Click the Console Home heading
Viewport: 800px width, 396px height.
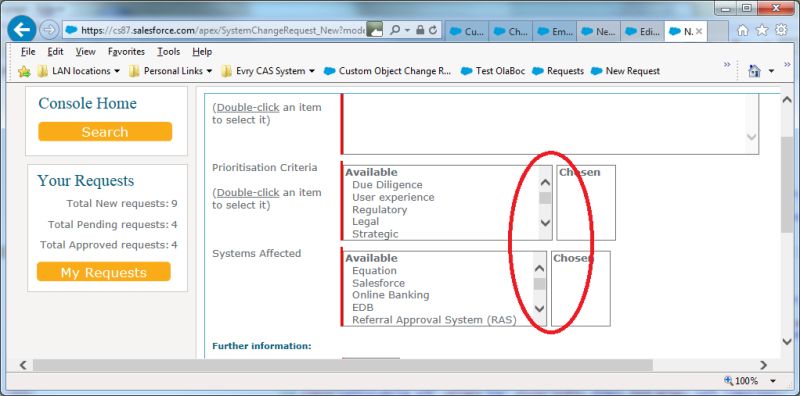[x=87, y=103]
